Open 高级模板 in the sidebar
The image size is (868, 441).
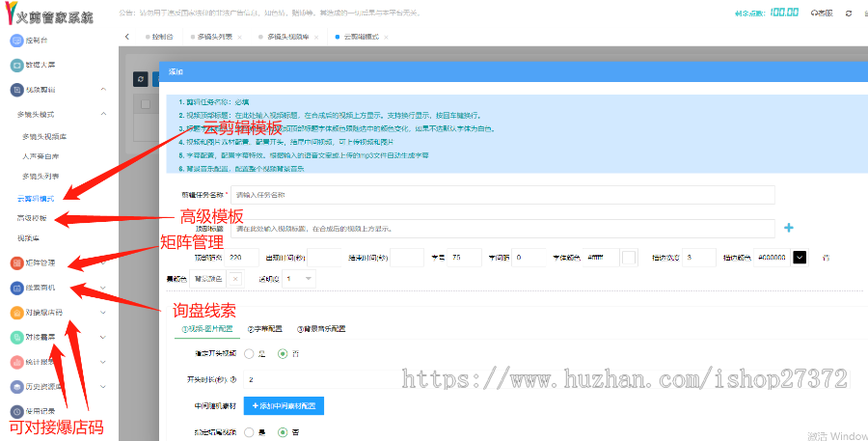pos(32,218)
